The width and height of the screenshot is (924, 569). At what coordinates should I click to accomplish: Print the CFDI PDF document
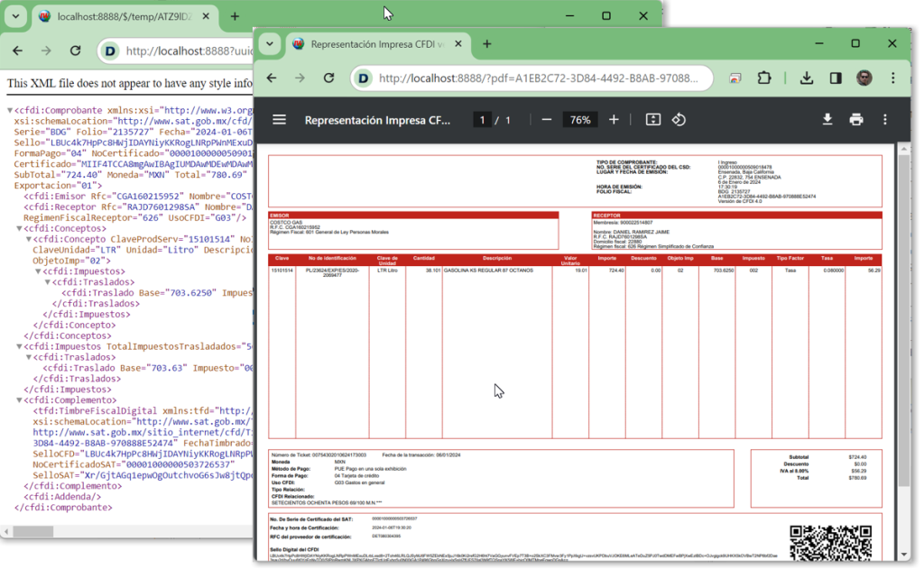855,120
